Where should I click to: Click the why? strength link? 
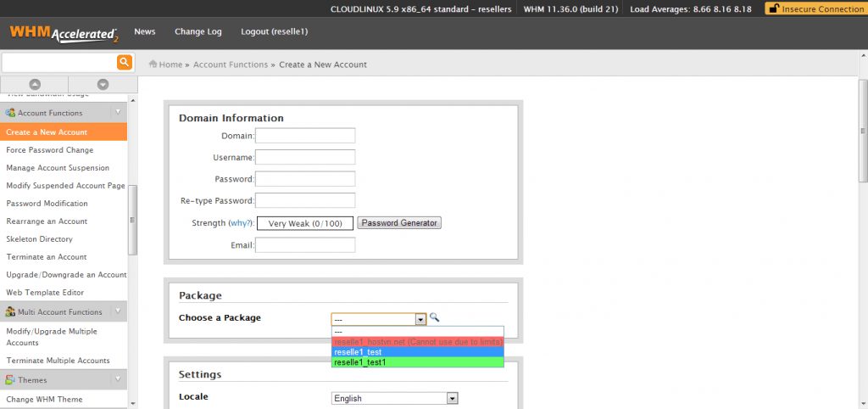(241, 223)
